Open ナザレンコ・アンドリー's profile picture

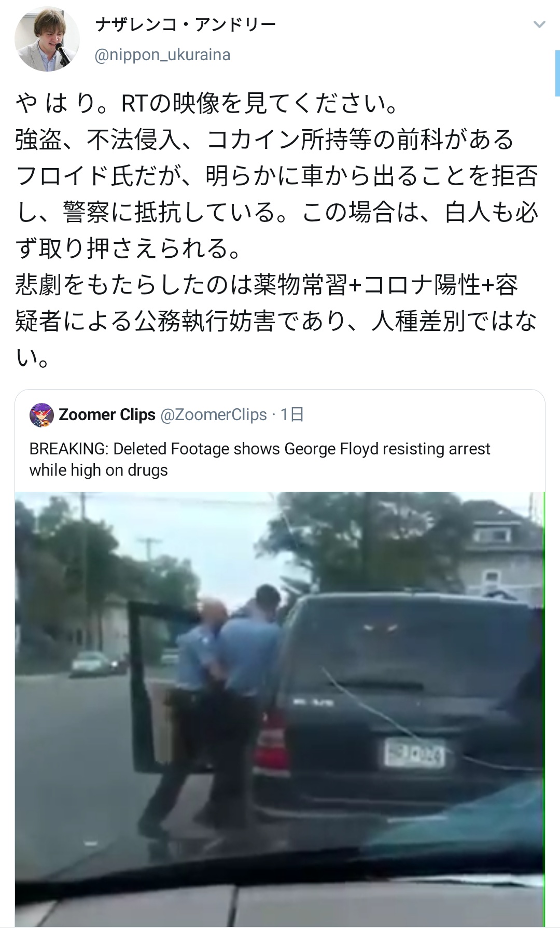click(x=47, y=39)
